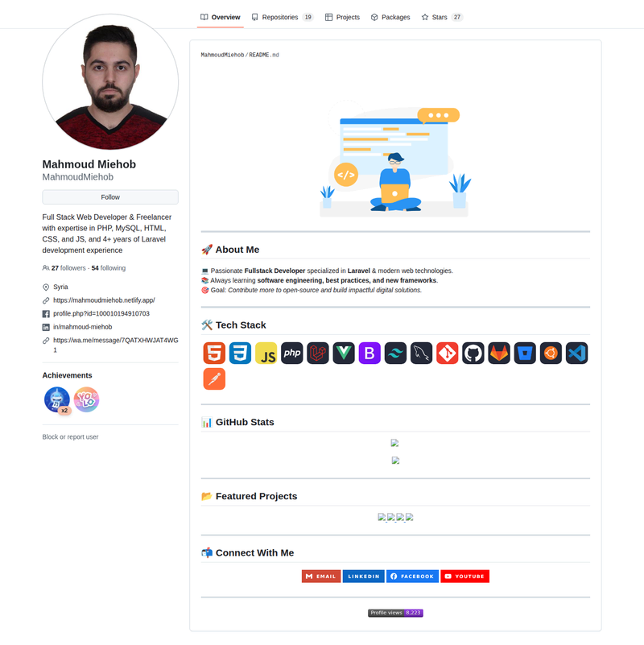Image resolution: width=644 pixels, height=645 pixels.
Task: Open the Pull Shark achievement badge
Action: pyautogui.click(x=57, y=399)
